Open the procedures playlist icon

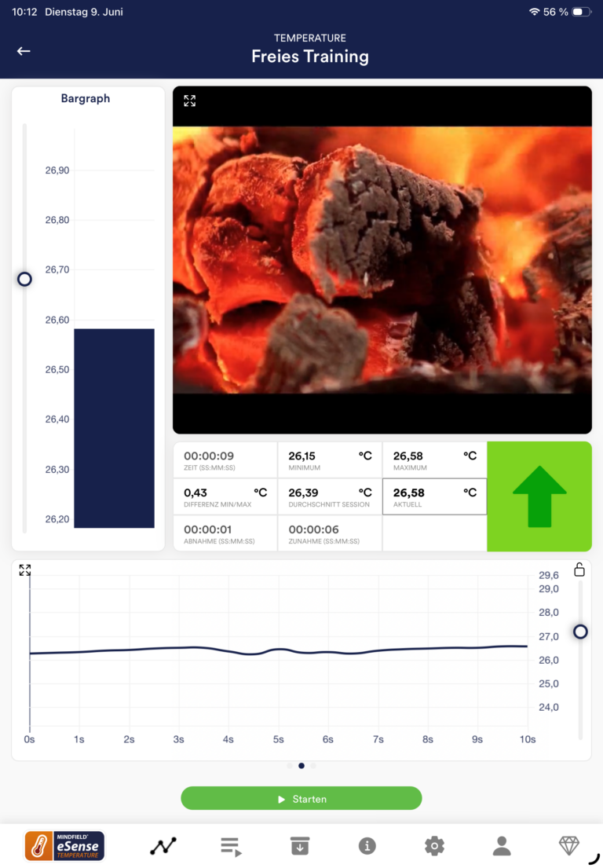point(232,847)
